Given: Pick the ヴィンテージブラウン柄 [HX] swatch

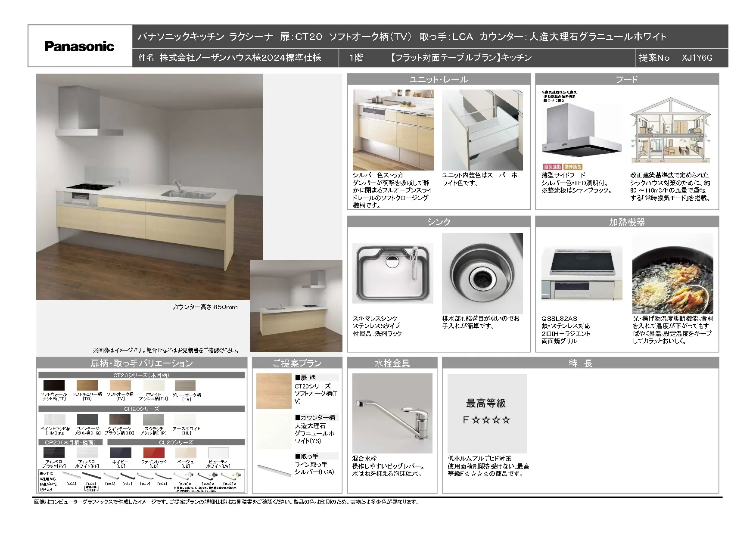Looking at the screenshot, I should tap(120, 419).
